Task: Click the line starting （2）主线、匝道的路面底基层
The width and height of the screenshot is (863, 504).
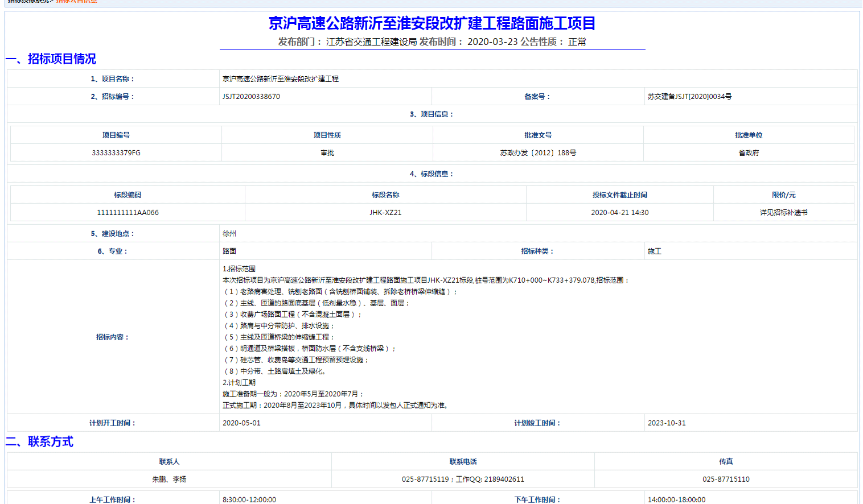Action: click(x=317, y=303)
